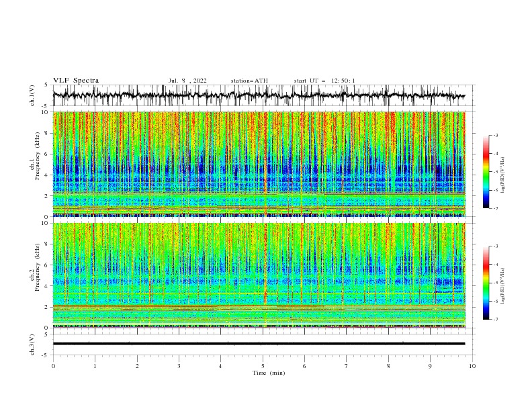Click the upper color scale bar beside ch.1
Screen dimensions: 532x411
(486, 172)
